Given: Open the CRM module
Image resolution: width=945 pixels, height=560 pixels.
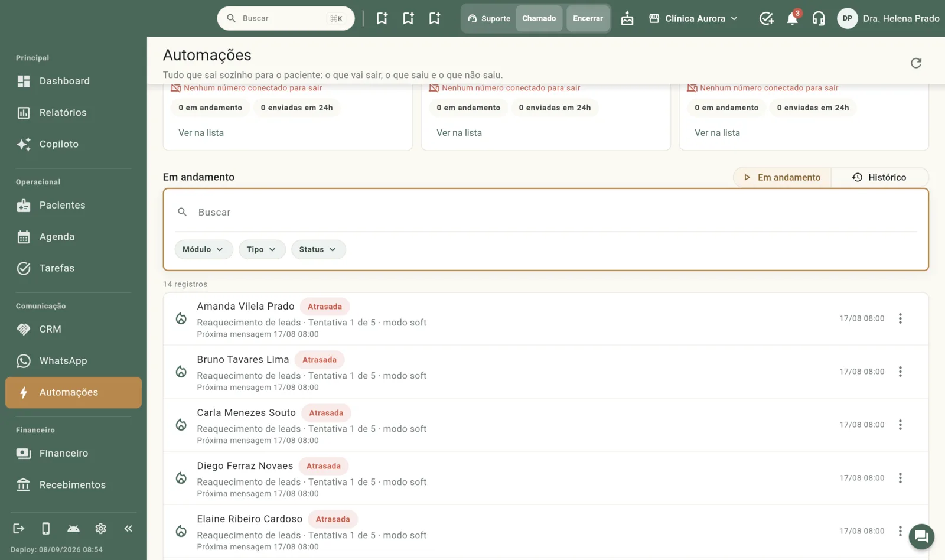Looking at the screenshot, I should [73, 329].
